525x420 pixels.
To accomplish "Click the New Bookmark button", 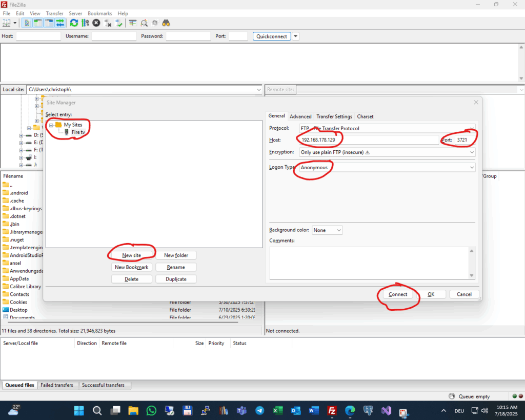I will (132, 267).
